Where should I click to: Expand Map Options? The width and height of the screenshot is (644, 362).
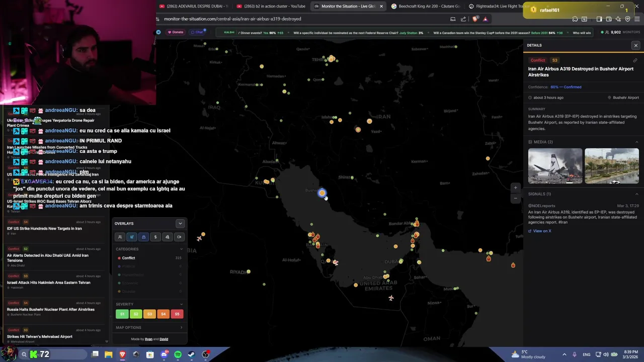(149, 328)
